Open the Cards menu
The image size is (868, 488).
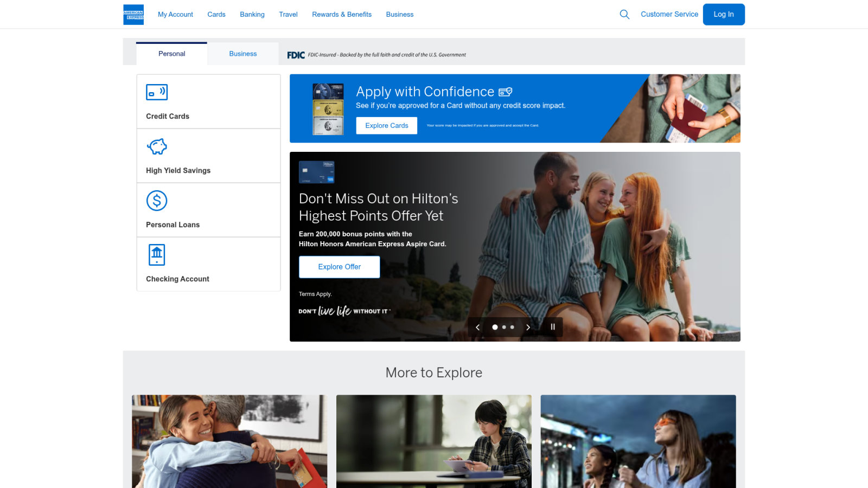pos(216,15)
